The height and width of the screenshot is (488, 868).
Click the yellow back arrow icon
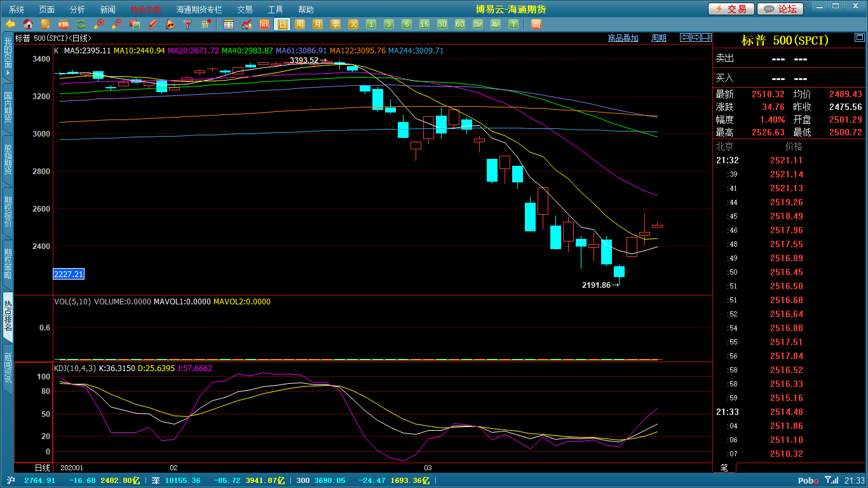click(x=10, y=24)
